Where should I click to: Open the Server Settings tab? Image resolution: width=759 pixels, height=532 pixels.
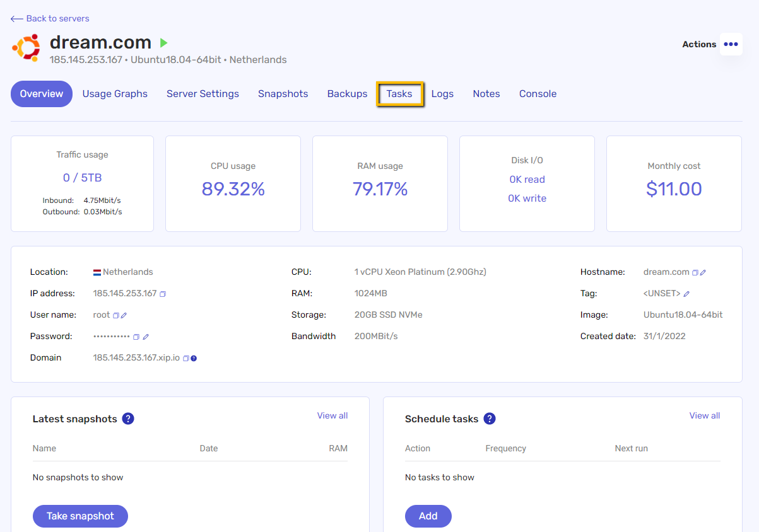203,94
